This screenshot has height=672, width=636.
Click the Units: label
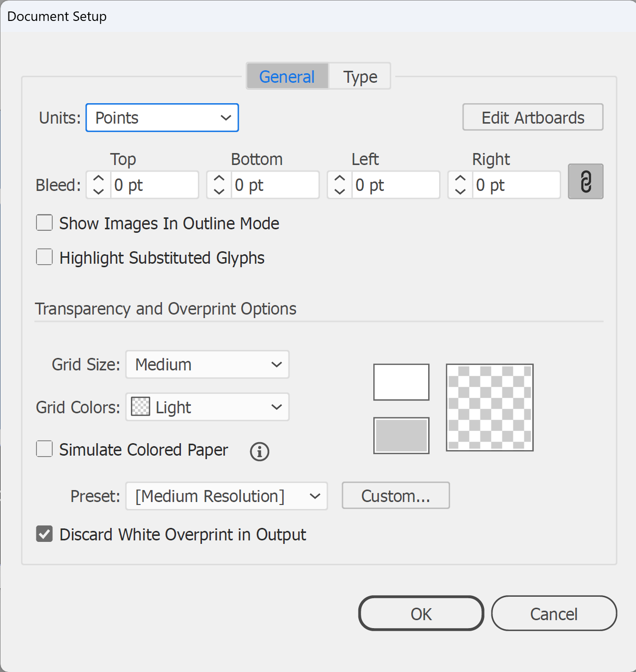point(60,118)
